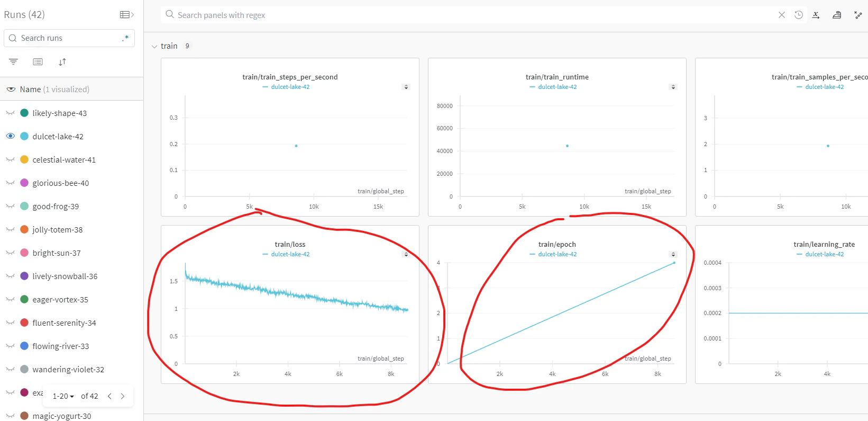Image resolution: width=868 pixels, height=421 pixels.
Task: Focus the Search runs input field
Action: (x=69, y=38)
